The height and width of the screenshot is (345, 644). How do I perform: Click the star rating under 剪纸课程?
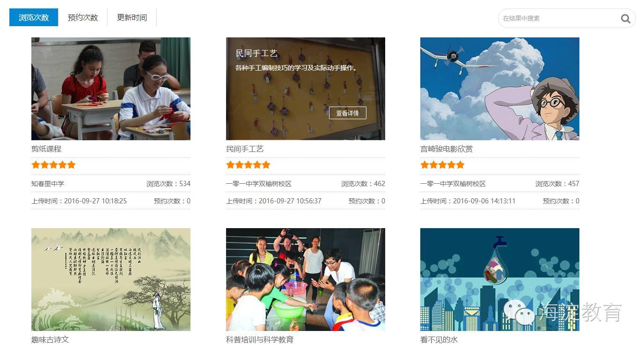click(53, 165)
